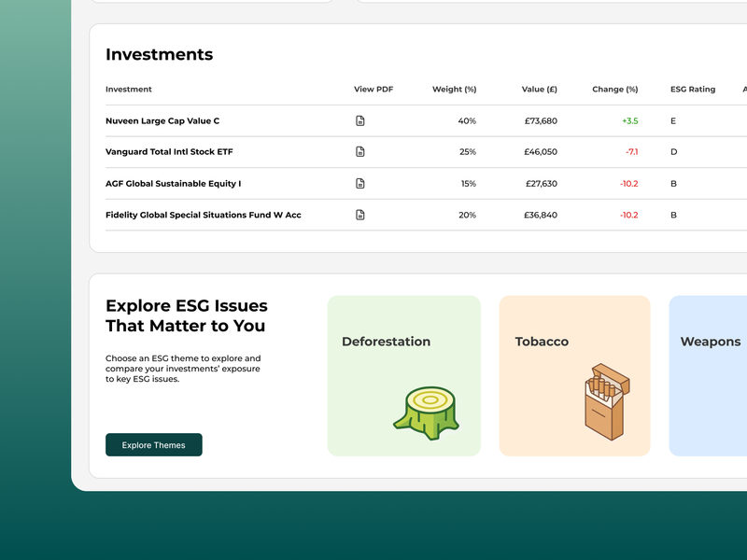Image resolution: width=747 pixels, height=560 pixels.
Task: Open PDF for AGF Global Sustainable Equity I
Action: click(x=360, y=183)
